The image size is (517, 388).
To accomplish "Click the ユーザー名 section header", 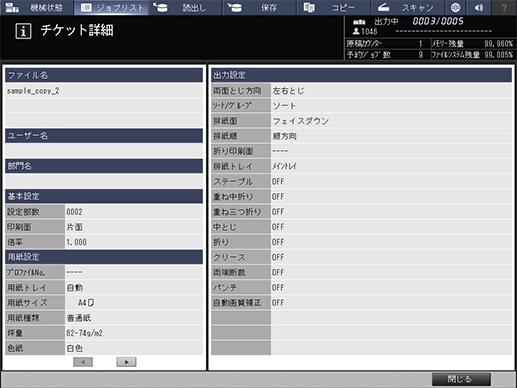I will (104, 136).
